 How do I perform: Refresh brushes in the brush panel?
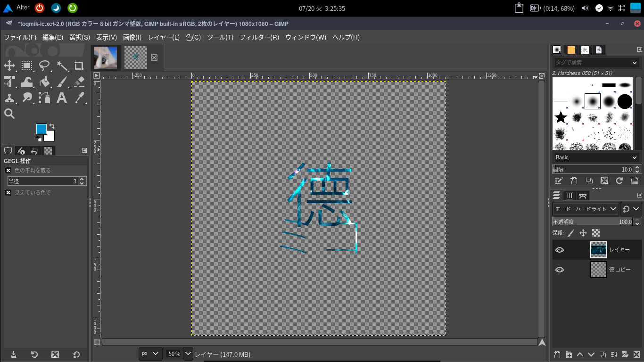pos(619,181)
